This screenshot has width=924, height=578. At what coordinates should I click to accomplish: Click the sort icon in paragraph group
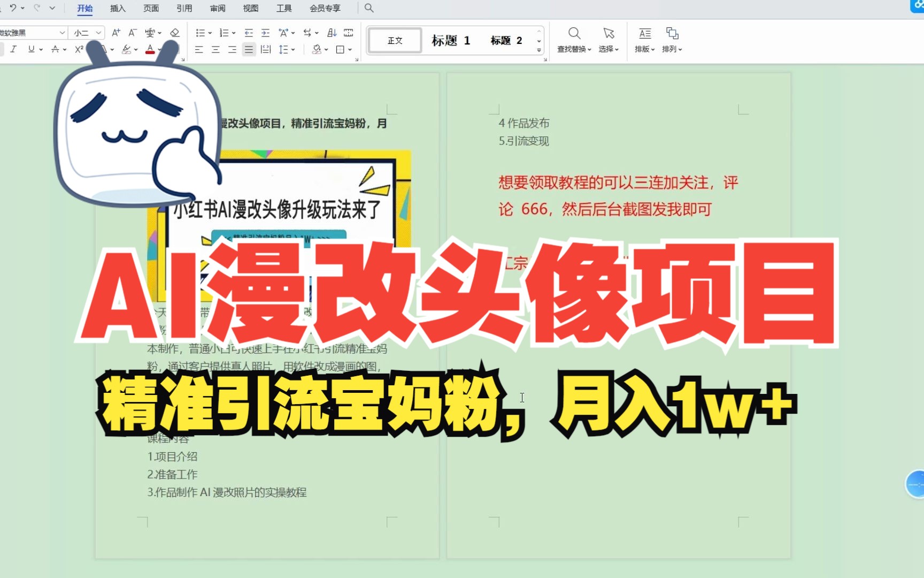[x=332, y=33]
